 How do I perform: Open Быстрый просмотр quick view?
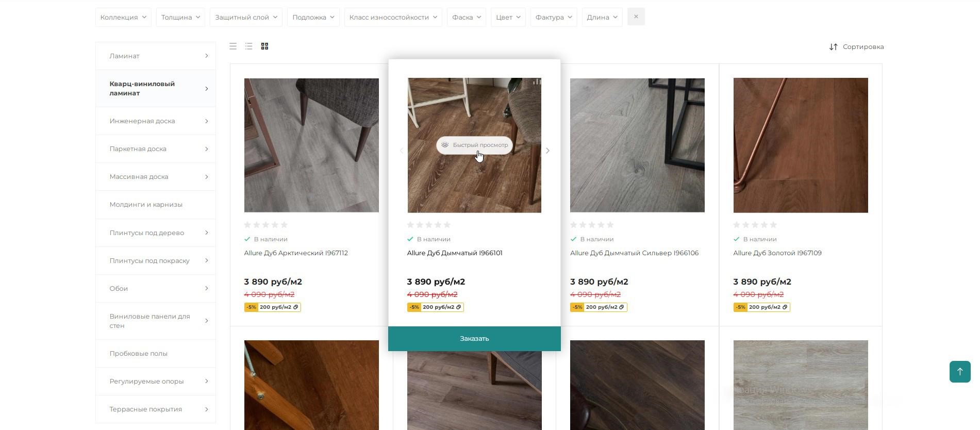pyautogui.click(x=474, y=145)
